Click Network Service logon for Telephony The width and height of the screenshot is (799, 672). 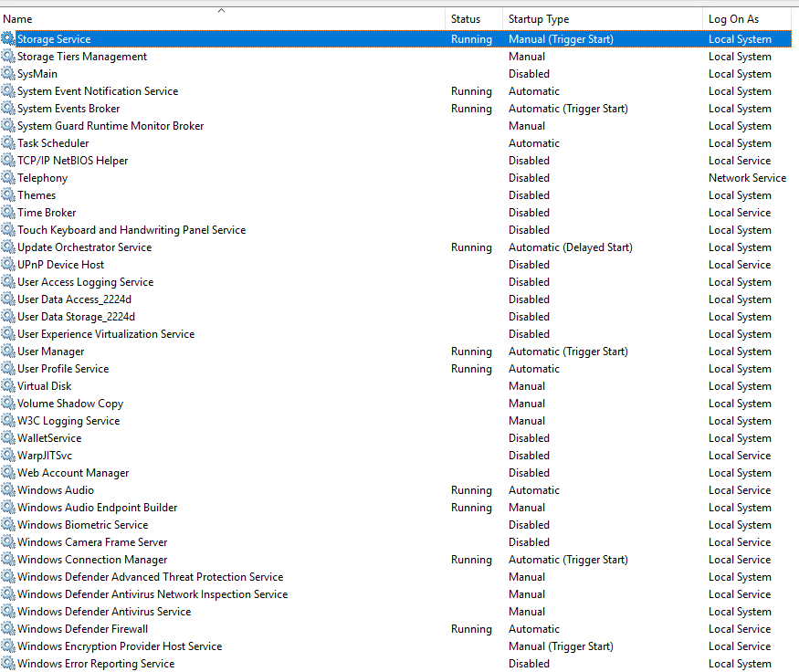click(x=747, y=177)
